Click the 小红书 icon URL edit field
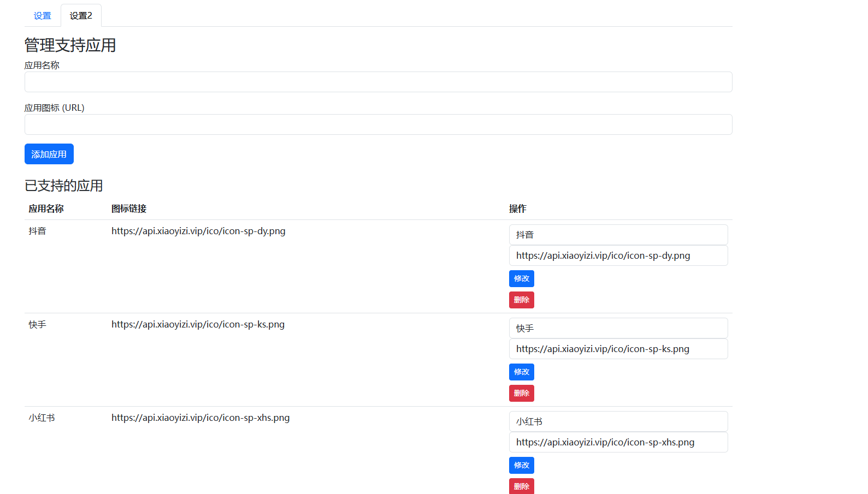The height and width of the screenshot is (494, 868). pyautogui.click(x=618, y=442)
